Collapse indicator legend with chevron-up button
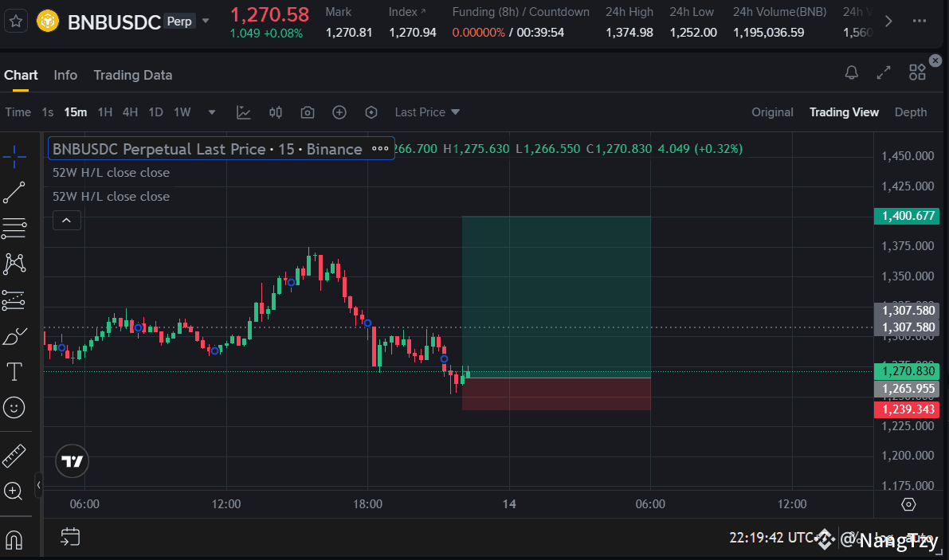Viewport: 949px width, 560px height. pyautogui.click(x=67, y=220)
